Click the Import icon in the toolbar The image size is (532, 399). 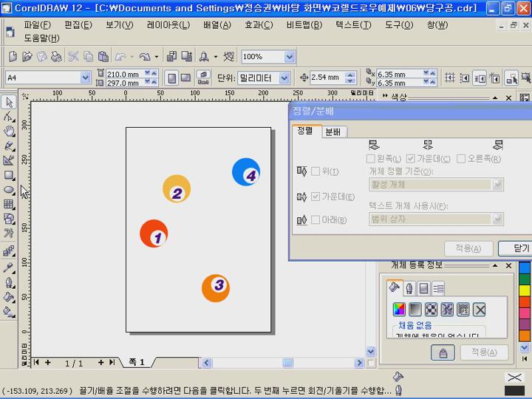171,56
